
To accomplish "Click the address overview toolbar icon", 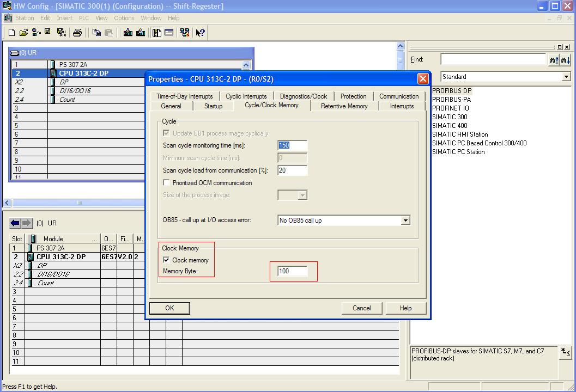I will 169,33.
